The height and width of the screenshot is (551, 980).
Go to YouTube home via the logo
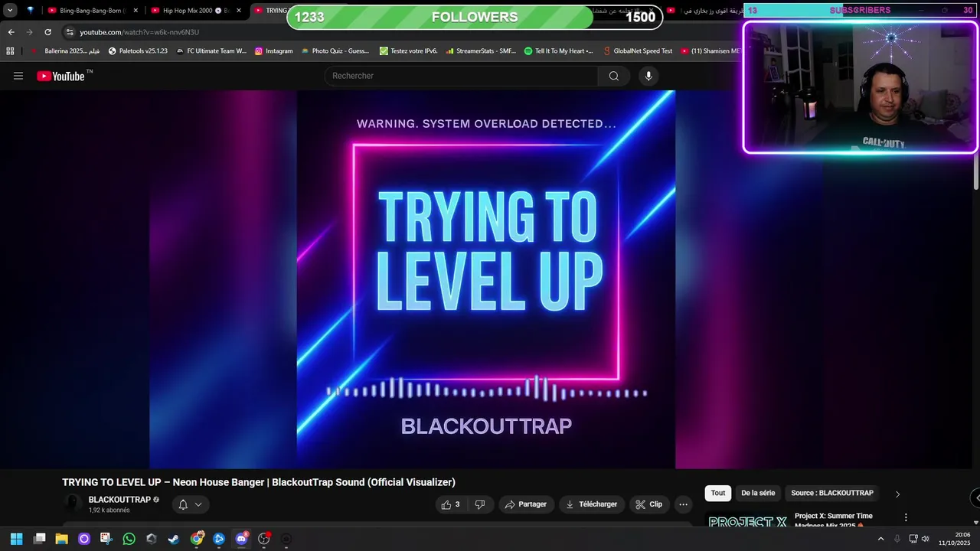coord(61,76)
